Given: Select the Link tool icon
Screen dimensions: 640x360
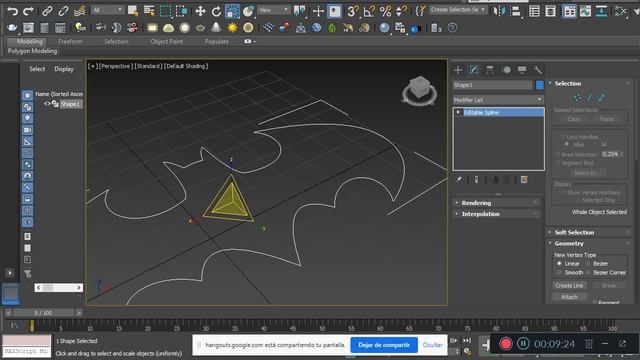Looking at the screenshot, I should 47,11.
